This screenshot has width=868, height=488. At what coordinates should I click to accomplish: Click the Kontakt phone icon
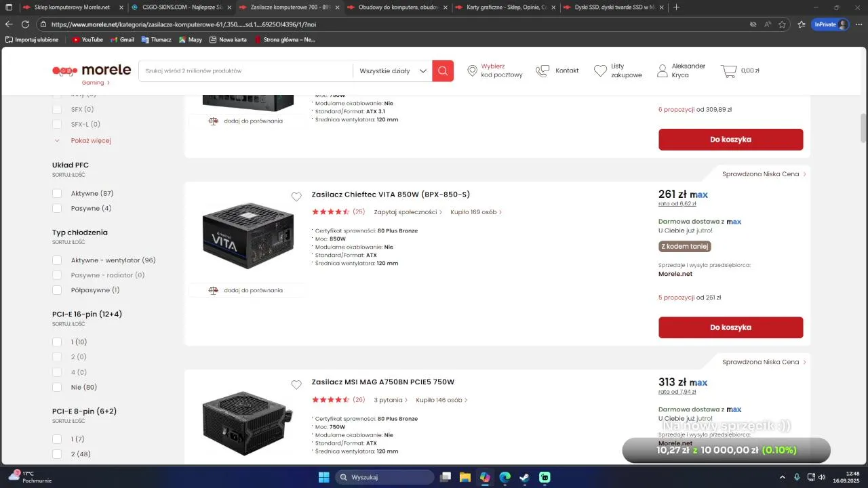542,70
